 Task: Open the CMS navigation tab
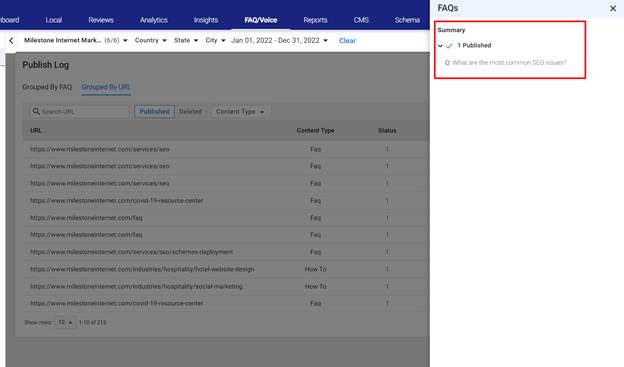(361, 20)
